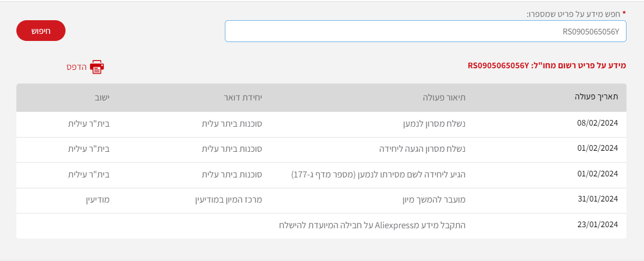Click the יחידת דואר column header

242,98
